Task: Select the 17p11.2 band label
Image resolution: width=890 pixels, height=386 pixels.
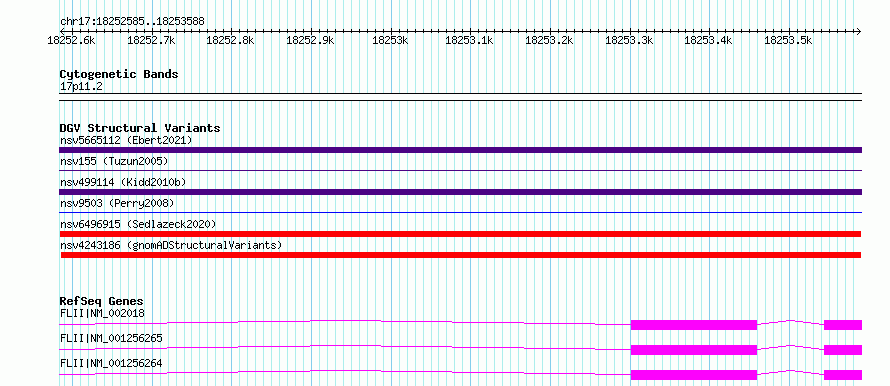Action: click(81, 87)
